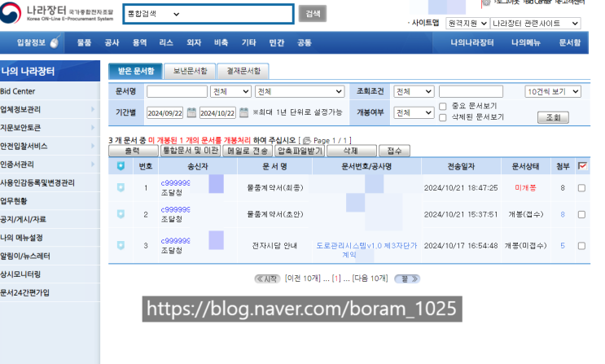Open the end date calendar icon
The height and width of the screenshot is (364, 605).
(x=243, y=112)
